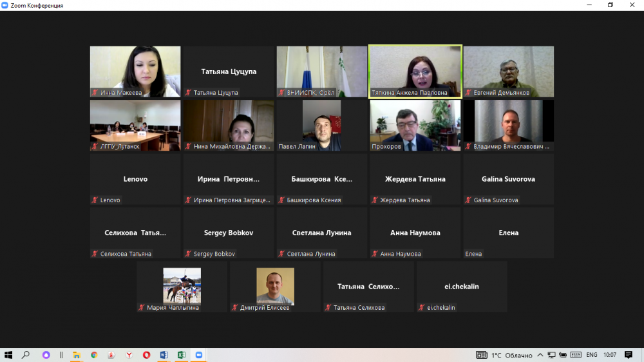Select the active speaker video of Тяпкина Анжела Павловна
The width and height of the screenshot is (644, 362).
click(415, 68)
